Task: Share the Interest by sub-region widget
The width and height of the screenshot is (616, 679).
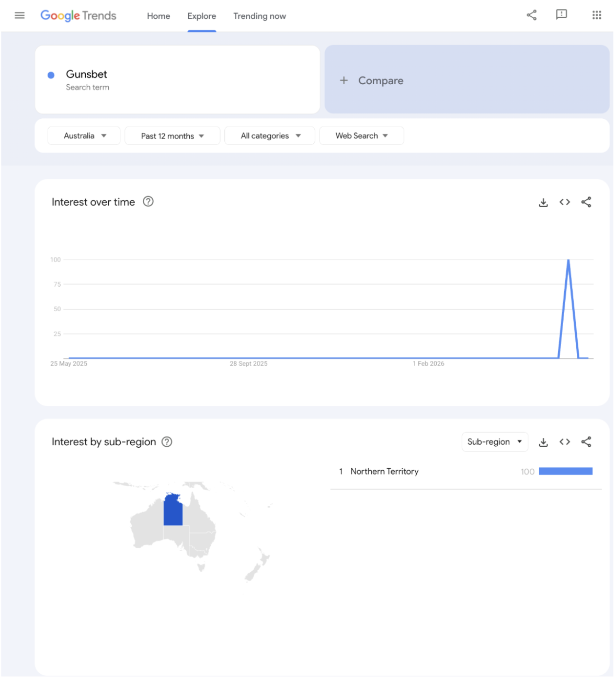Action: coord(586,442)
